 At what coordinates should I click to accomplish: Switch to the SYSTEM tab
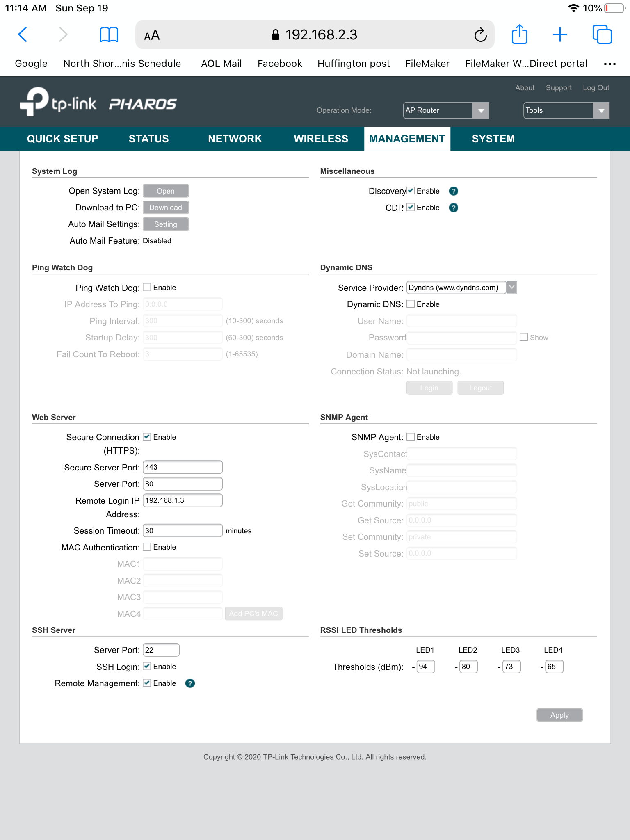tap(493, 139)
